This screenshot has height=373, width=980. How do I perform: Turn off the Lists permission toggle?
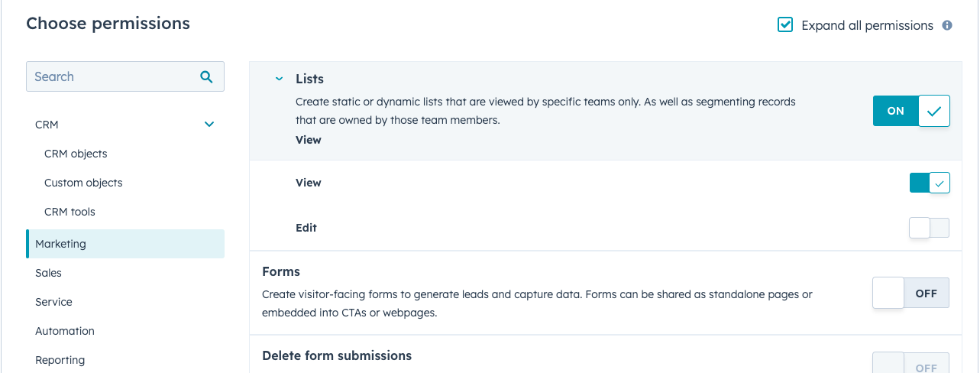point(910,111)
